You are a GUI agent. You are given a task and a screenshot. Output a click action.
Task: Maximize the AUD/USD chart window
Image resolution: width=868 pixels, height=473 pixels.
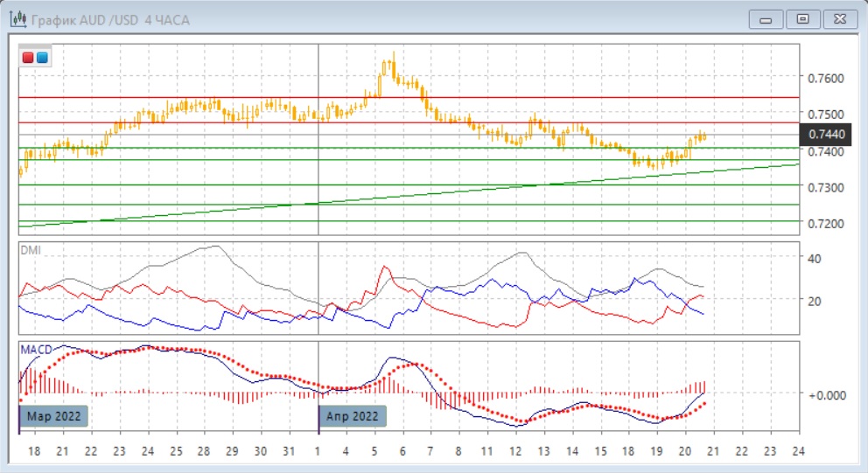[801, 18]
